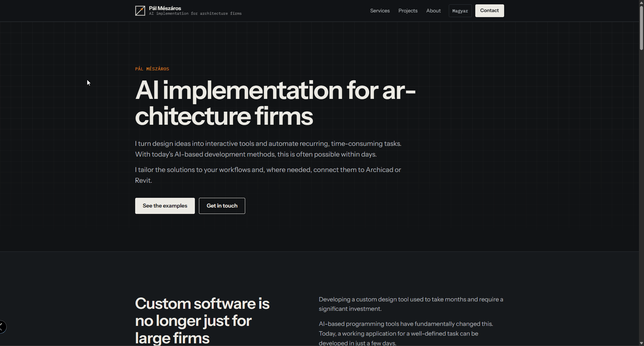Click the Pál Mészáros site title

tap(165, 8)
